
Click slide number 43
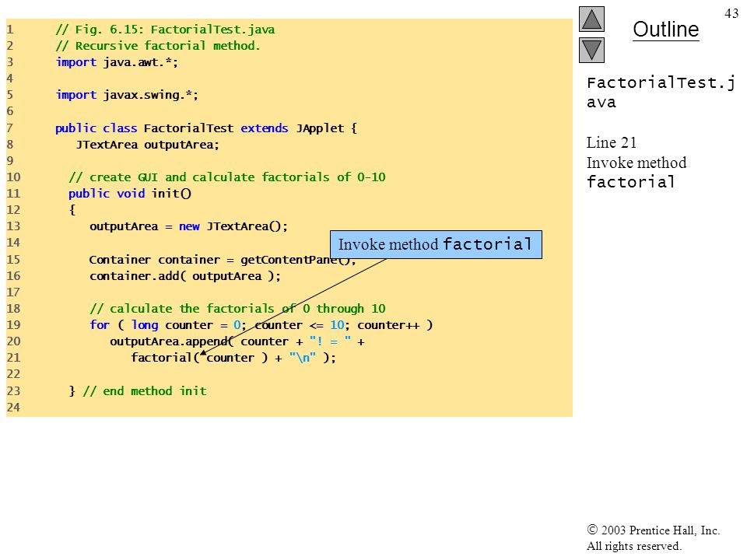pos(731,13)
